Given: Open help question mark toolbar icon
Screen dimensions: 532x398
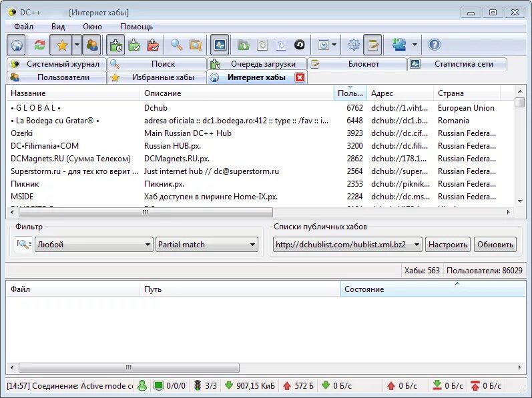Looking at the screenshot, I should [435, 45].
